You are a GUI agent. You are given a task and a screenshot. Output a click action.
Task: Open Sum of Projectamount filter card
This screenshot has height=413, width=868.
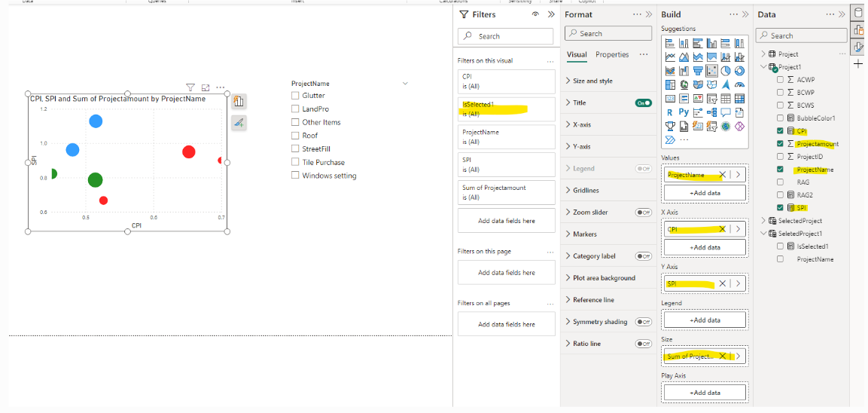tap(507, 192)
